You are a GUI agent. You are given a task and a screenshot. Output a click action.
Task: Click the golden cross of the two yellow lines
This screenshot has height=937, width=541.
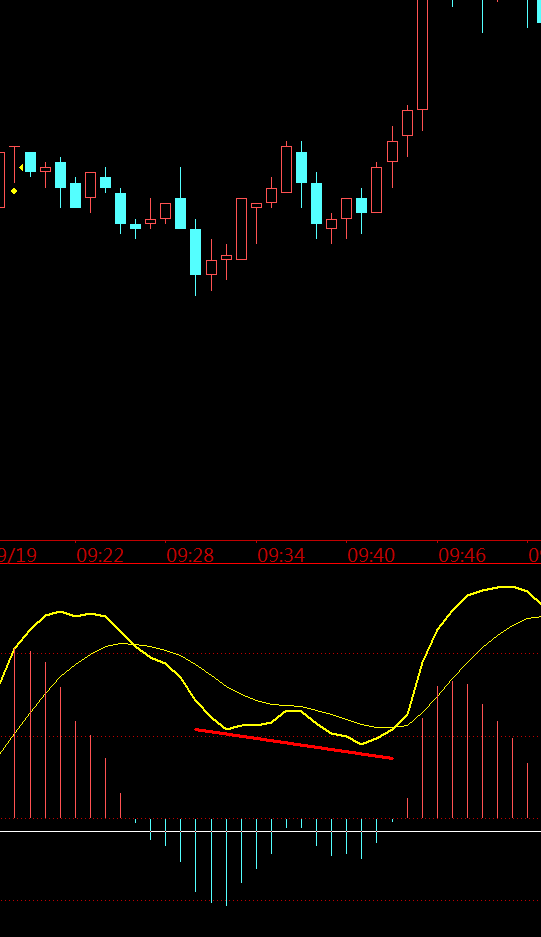point(393,727)
